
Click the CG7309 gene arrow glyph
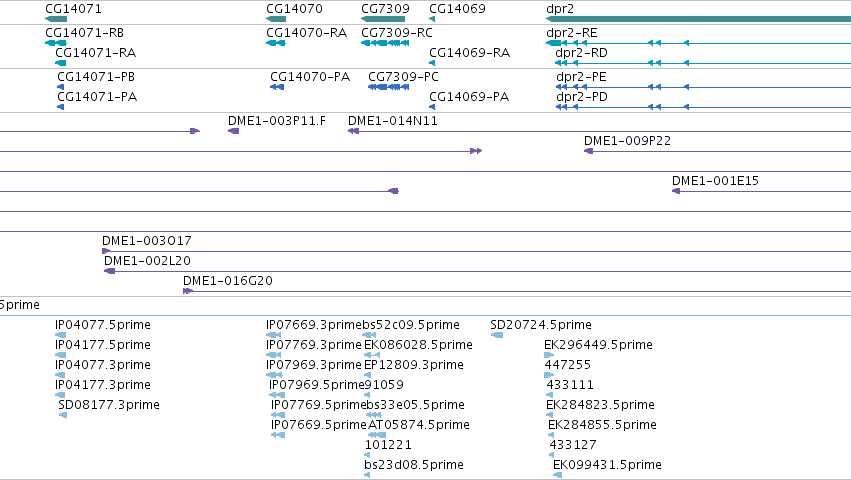click(x=383, y=19)
